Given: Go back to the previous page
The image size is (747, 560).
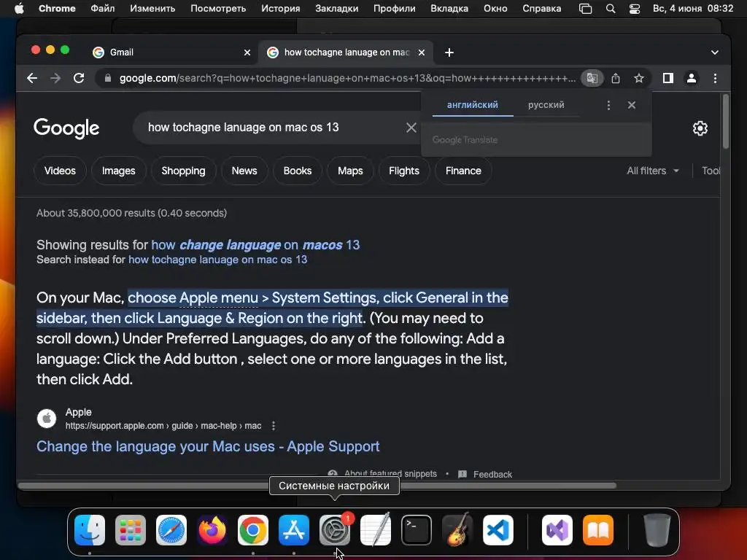Looking at the screenshot, I should pyautogui.click(x=32, y=78).
